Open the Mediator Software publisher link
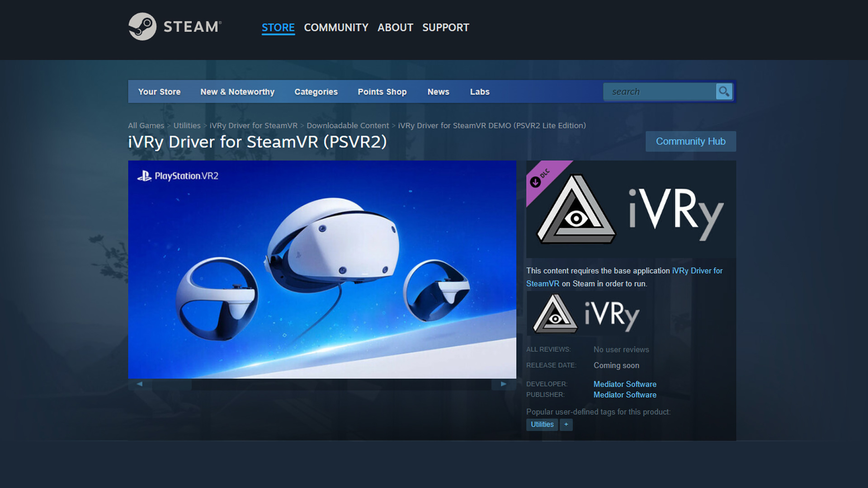The image size is (868, 488). click(625, 395)
